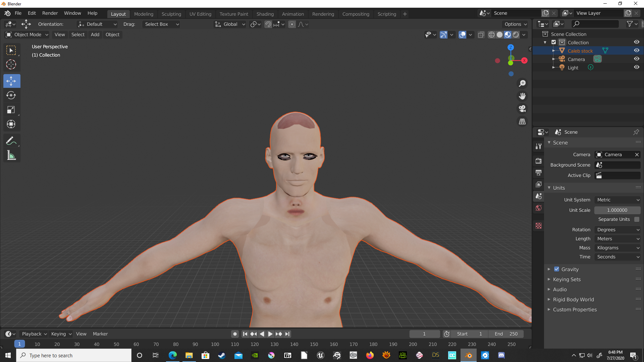Open the Rotation Degrees dropdown
Screen dimensions: 644x362
(618, 230)
